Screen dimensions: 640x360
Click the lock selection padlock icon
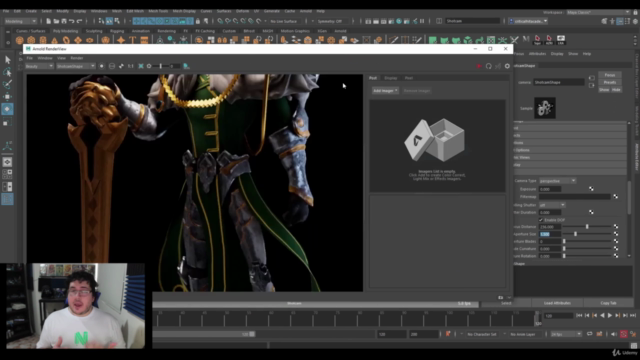pyautogui.click(x=198, y=21)
